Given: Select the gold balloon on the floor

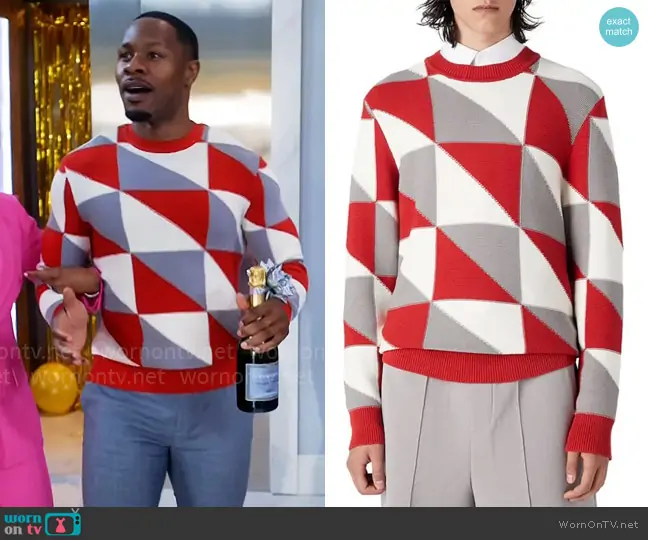Looking at the screenshot, I should tap(54, 388).
